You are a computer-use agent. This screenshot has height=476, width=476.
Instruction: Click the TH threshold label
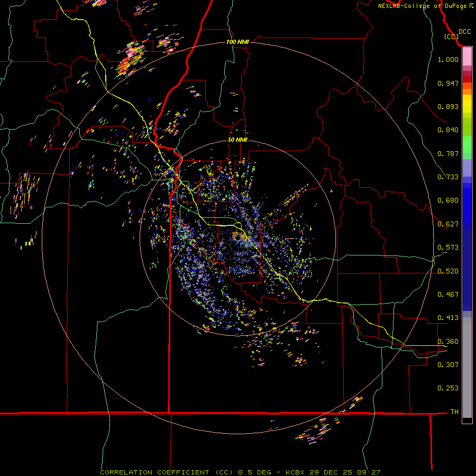[x=454, y=412]
